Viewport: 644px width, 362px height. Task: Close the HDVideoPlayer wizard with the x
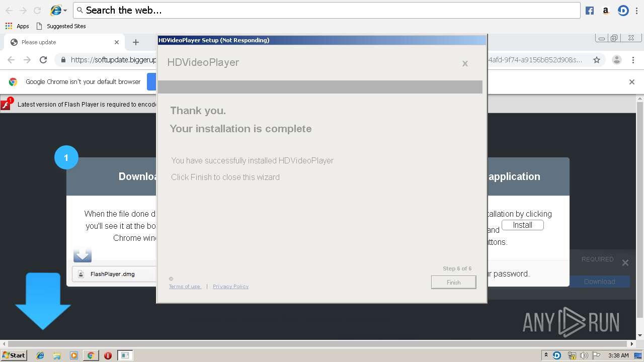coord(465,63)
